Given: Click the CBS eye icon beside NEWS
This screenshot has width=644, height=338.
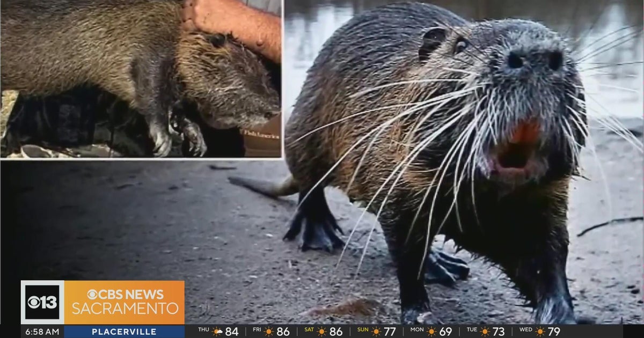Looking at the screenshot, I should click(92, 295).
